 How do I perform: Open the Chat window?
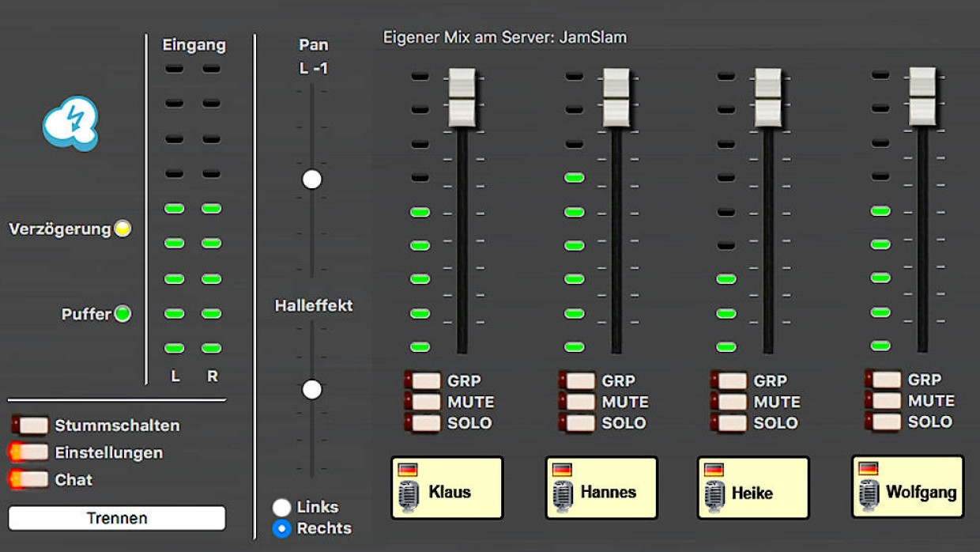(32, 479)
